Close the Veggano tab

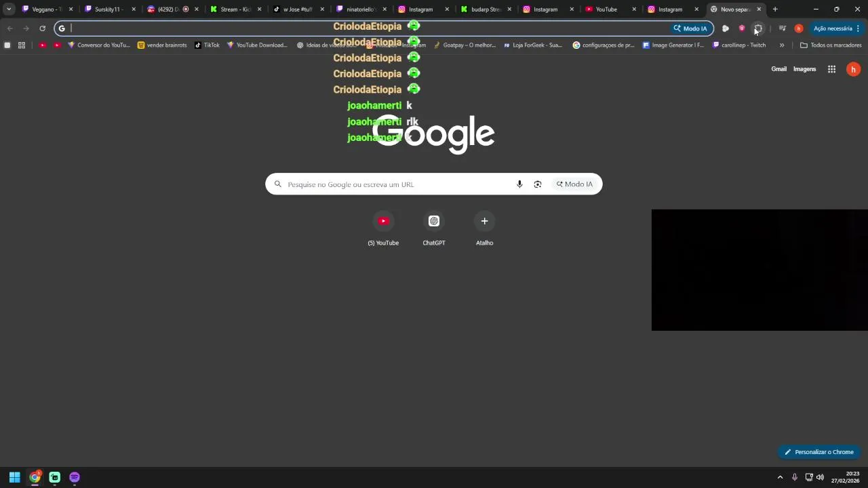(x=71, y=9)
